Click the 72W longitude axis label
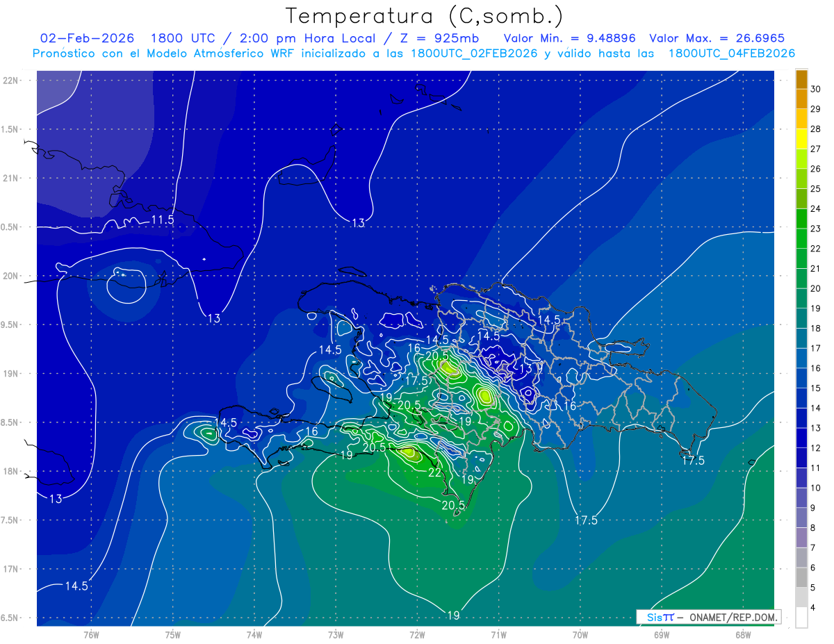This screenshot has height=644, width=834. tap(417, 635)
